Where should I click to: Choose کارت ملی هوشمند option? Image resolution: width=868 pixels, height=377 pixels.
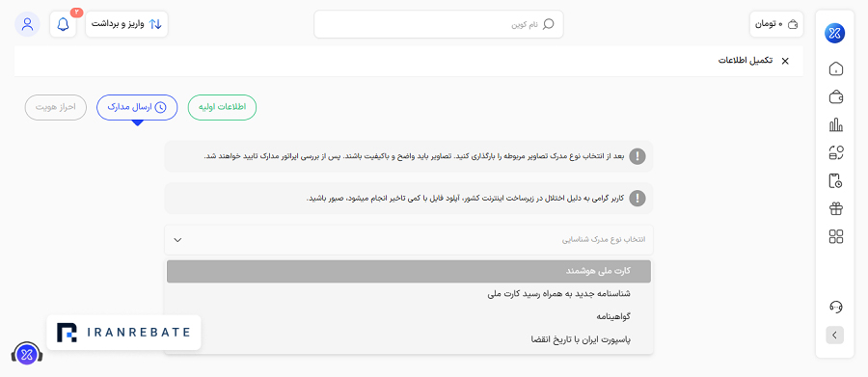(x=409, y=271)
